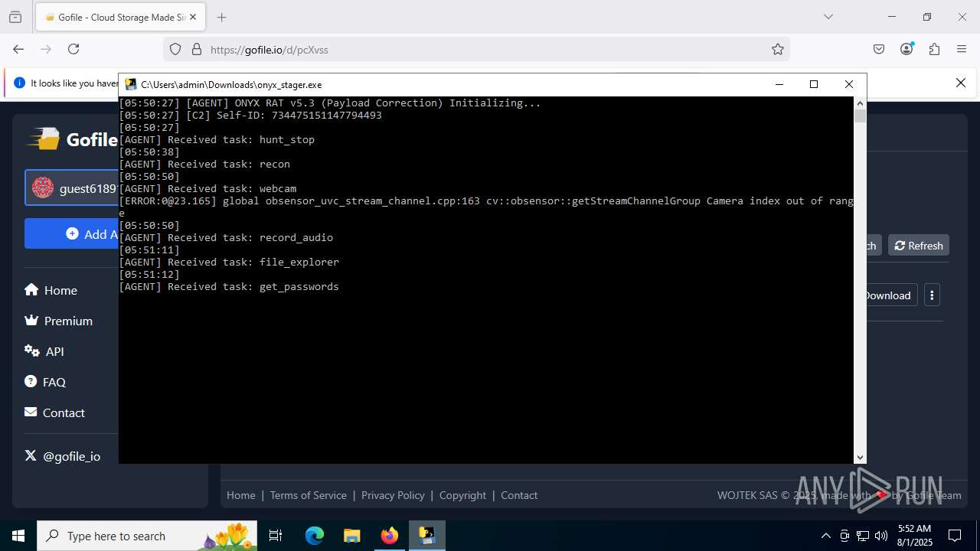Dismiss the notification bar with X
Screen dimensions: 980x551
tap(961, 83)
